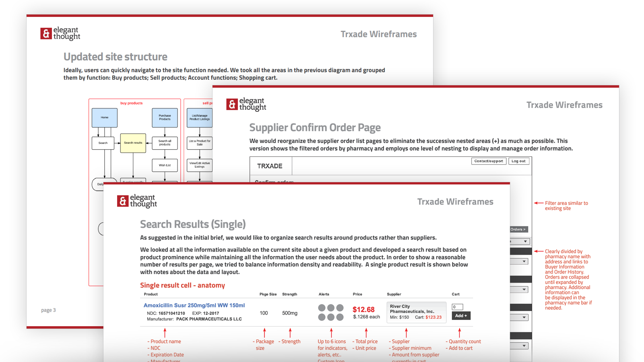Screen dimensions: 644x362
Task: Click the 'Supplier Confirm Order Page' title
Action: coord(315,128)
